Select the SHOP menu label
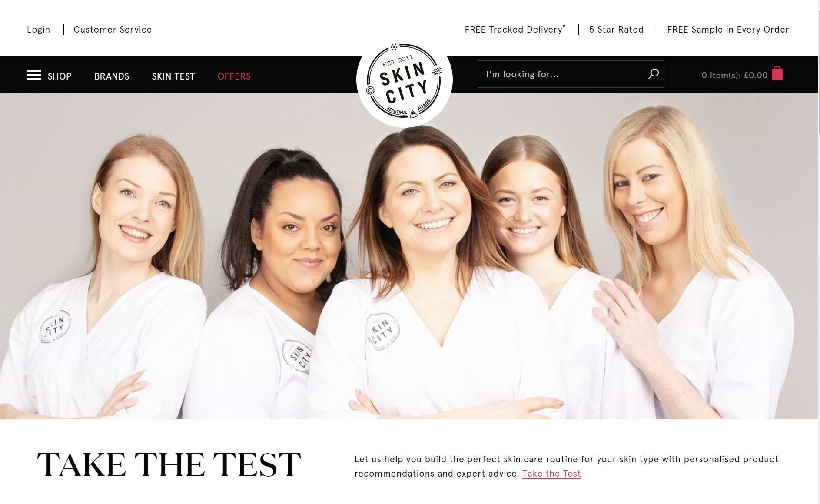Image resolution: width=820 pixels, height=504 pixels. pos(60,76)
